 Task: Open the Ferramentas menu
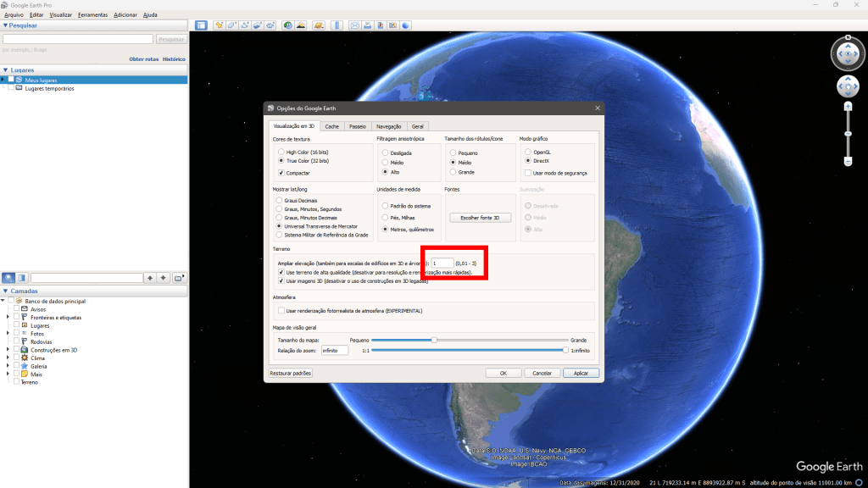pyautogui.click(x=92, y=14)
